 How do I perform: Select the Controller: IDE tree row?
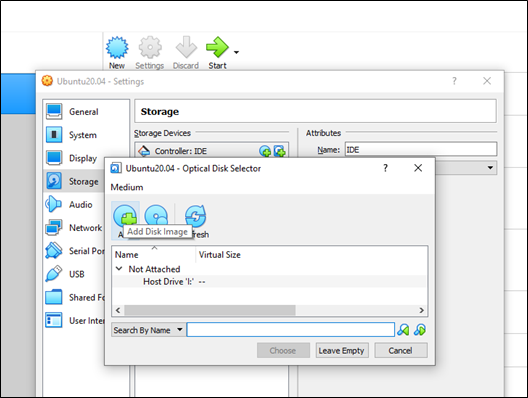(x=211, y=151)
